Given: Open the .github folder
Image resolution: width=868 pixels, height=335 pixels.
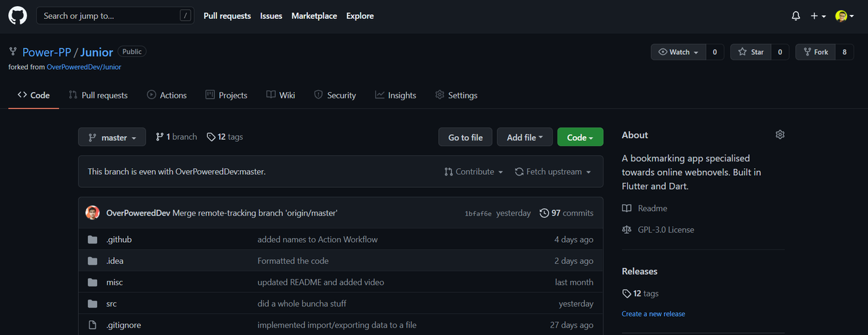Looking at the screenshot, I should (x=119, y=239).
